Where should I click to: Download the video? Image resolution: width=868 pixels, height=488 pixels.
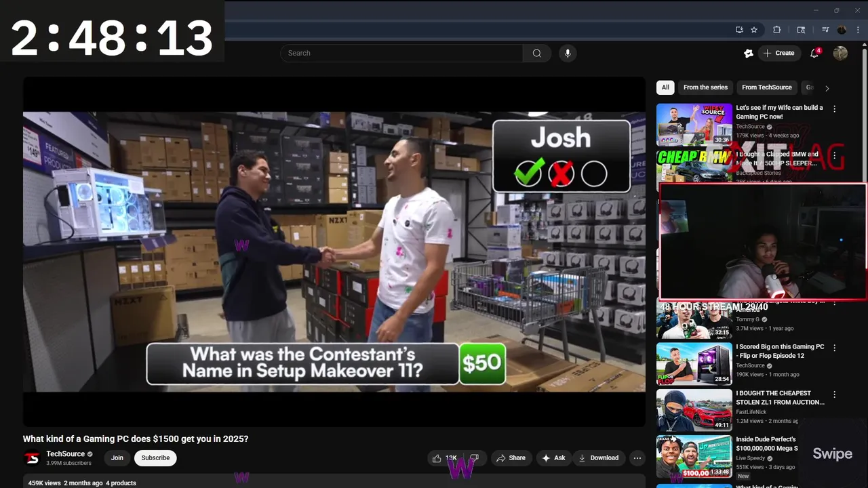coord(598,458)
